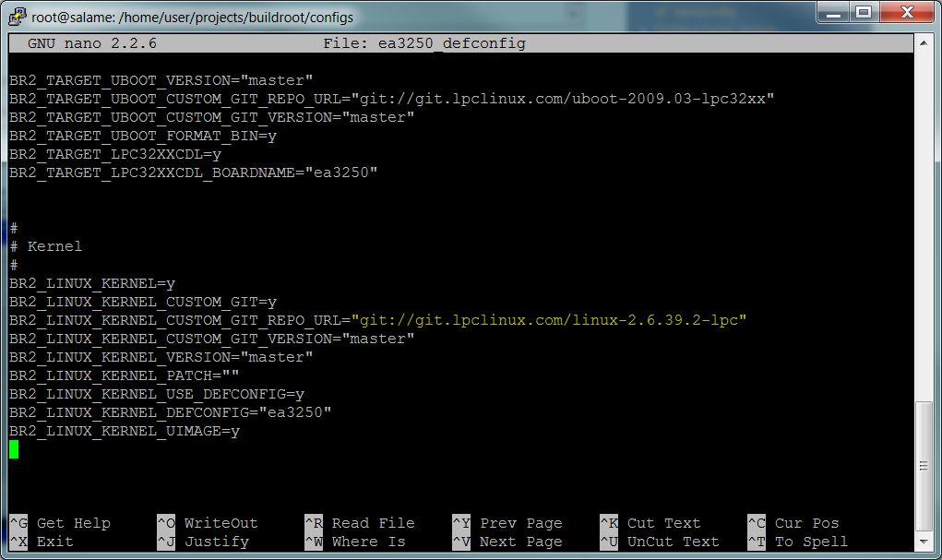Image resolution: width=942 pixels, height=560 pixels.
Task: Click the BR2_LINUX_KERNEL_USE_DEFCONFIG=y line
Action: (x=157, y=394)
